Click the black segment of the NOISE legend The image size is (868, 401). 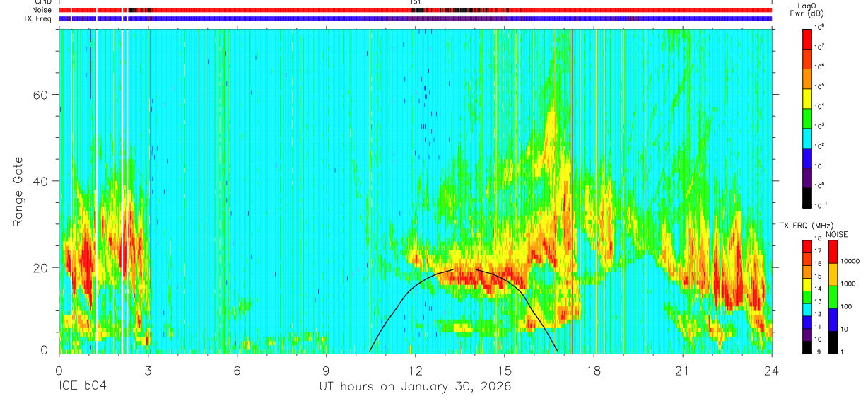[832, 342]
